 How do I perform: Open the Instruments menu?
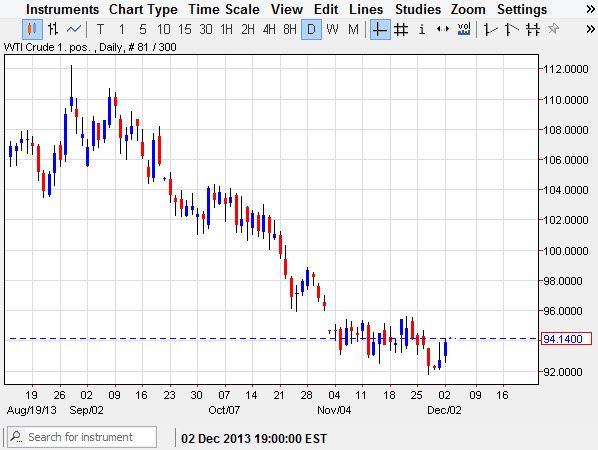(x=63, y=9)
